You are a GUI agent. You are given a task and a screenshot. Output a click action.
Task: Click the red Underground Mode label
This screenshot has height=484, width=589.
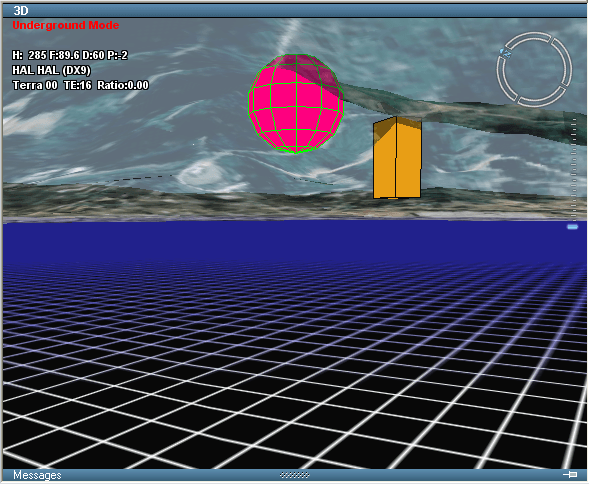click(66, 25)
